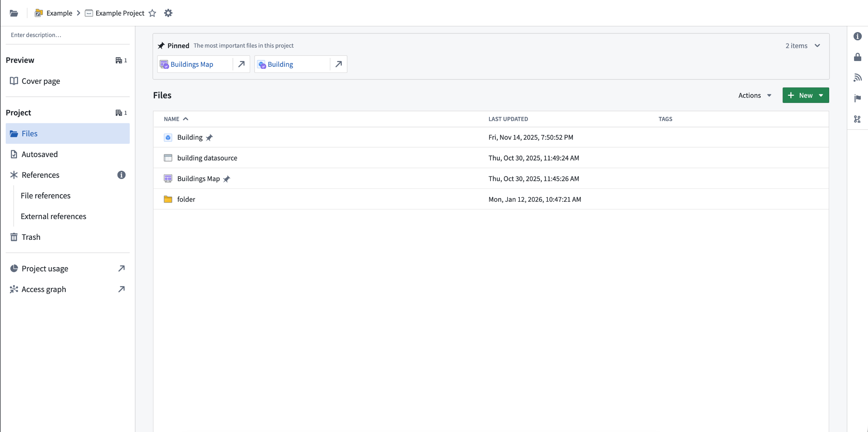This screenshot has height=432, width=868.
Task: Open the Trash section
Action: [x=31, y=237]
